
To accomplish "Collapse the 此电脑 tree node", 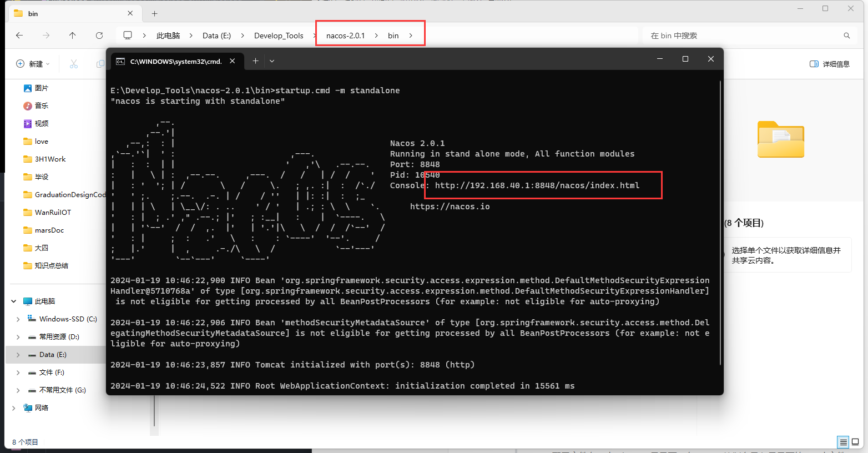I will tap(14, 301).
